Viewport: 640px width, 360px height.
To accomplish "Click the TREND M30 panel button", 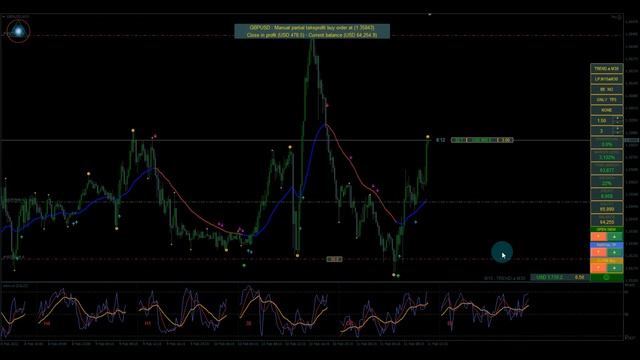I will [607, 69].
